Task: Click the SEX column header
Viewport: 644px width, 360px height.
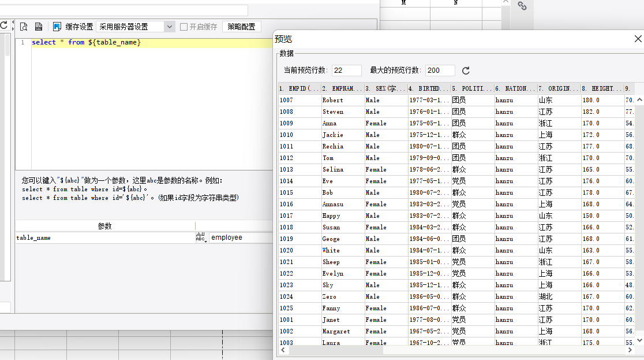Action: (x=385, y=88)
